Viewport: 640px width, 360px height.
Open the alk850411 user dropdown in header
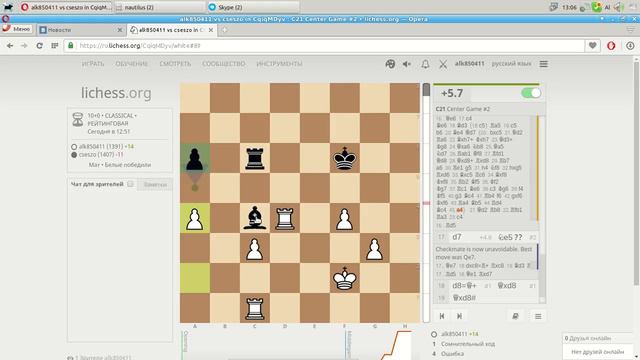[469, 64]
